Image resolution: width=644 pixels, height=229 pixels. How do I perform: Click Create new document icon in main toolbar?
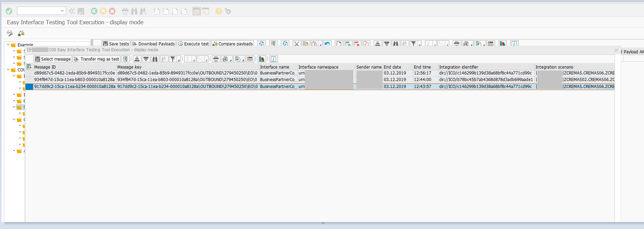[x=338, y=44]
